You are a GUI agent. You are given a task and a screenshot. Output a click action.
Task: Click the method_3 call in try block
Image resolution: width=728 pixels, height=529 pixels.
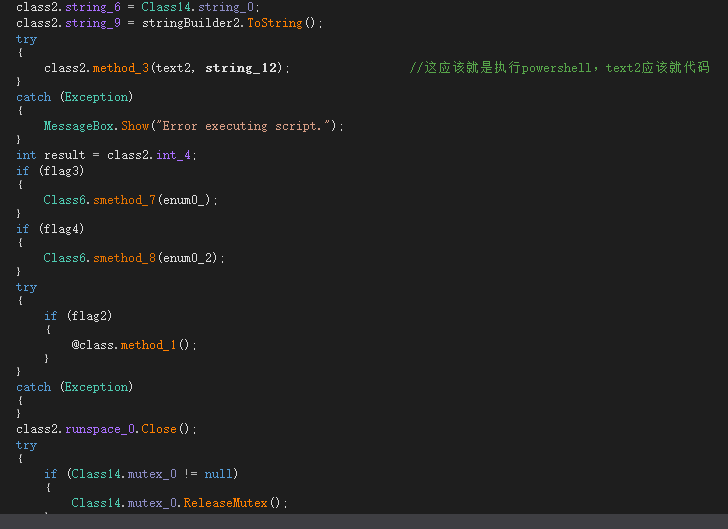121,68
